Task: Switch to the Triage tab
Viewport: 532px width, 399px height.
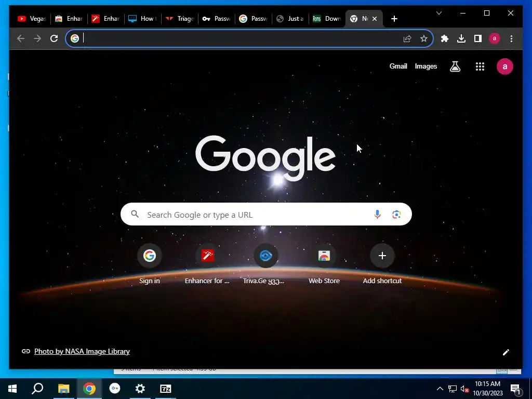Action: tap(180, 19)
